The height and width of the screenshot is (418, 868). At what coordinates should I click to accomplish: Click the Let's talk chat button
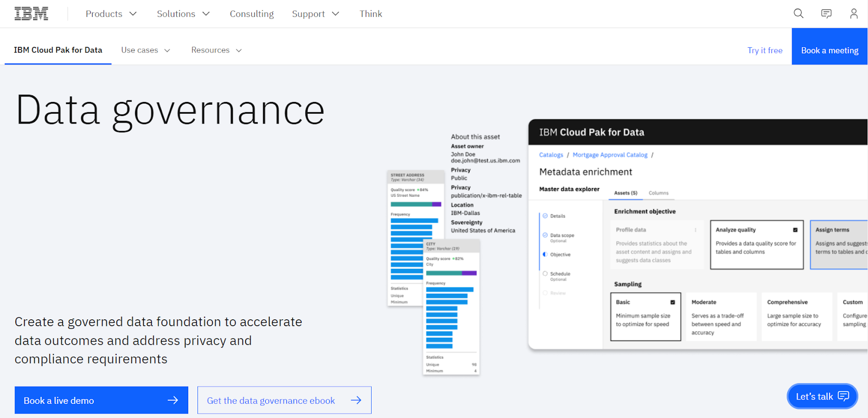pyautogui.click(x=822, y=396)
